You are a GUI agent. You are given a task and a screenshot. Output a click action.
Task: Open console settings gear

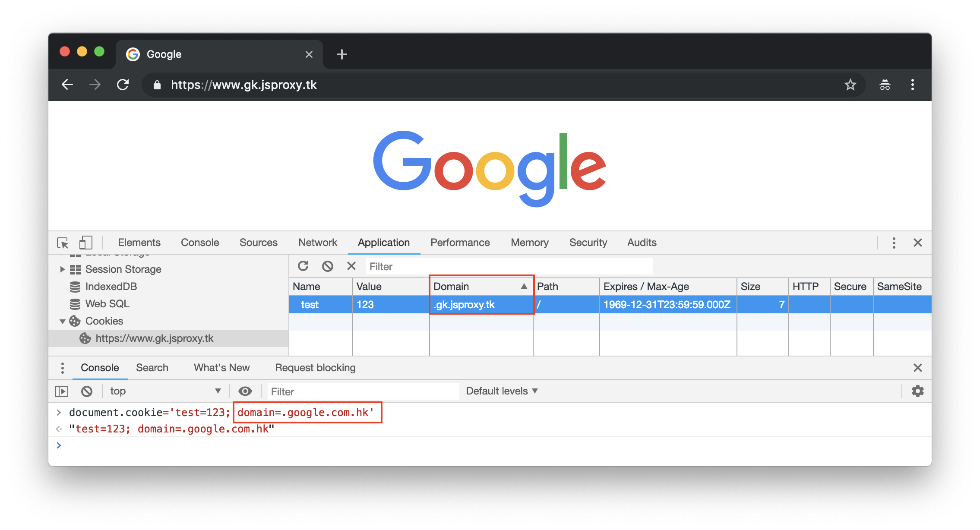coord(917,391)
